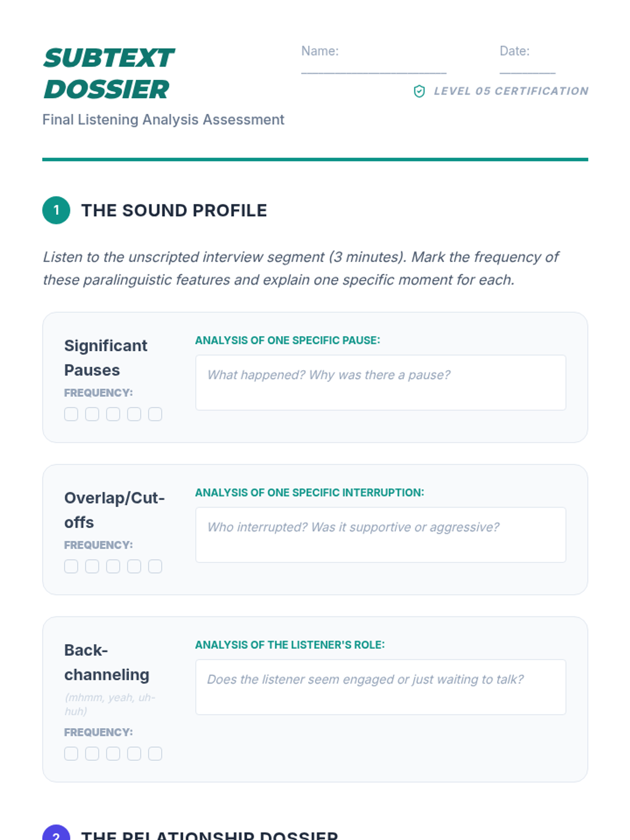Click the Subtext Dossier title
This screenshot has width=630, height=840.
point(109,73)
